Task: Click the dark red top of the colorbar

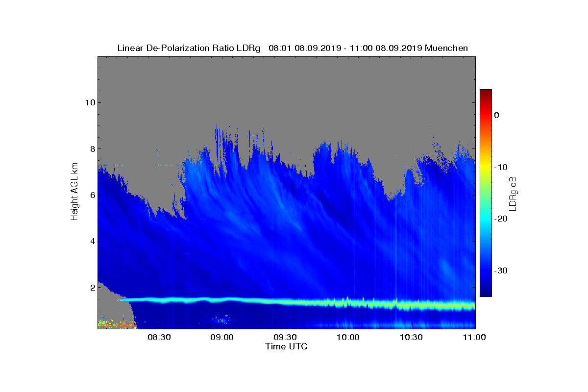Action: 486,93
